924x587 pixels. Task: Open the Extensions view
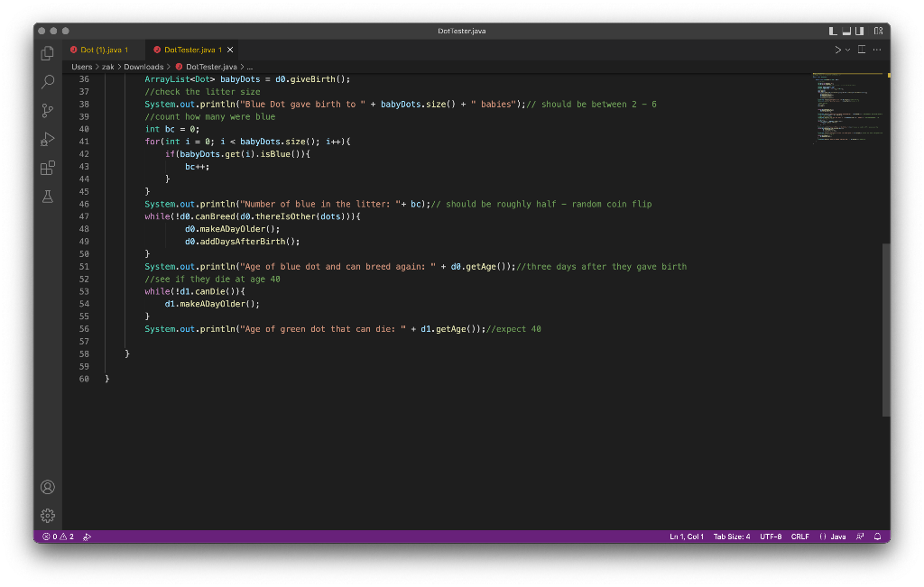point(48,168)
